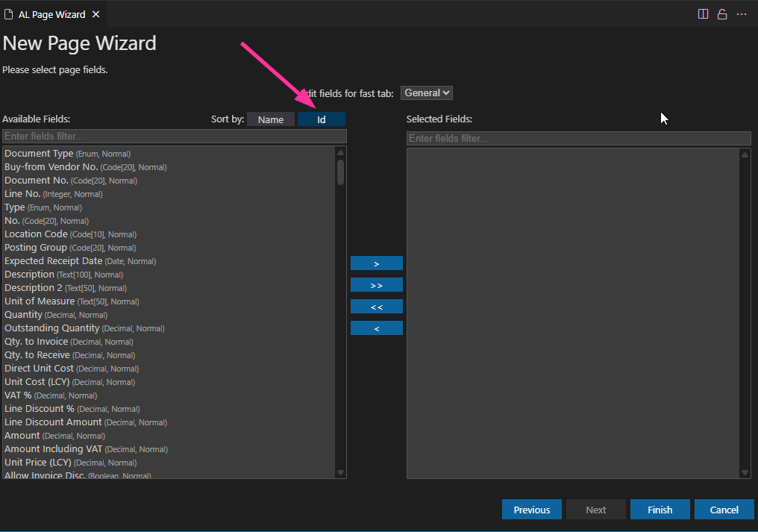Open the more actions ellipsis menu
758x532 pixels.
point(742,14)
